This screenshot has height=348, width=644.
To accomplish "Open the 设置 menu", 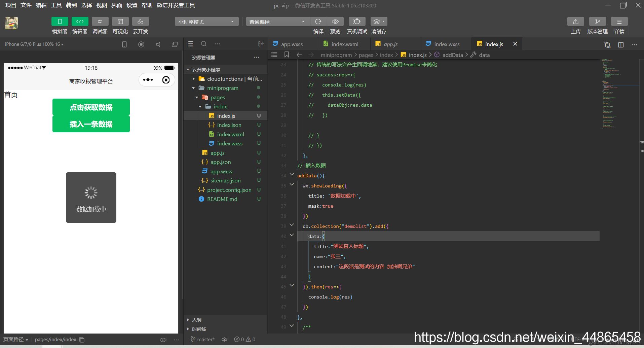I will point(132,5).
